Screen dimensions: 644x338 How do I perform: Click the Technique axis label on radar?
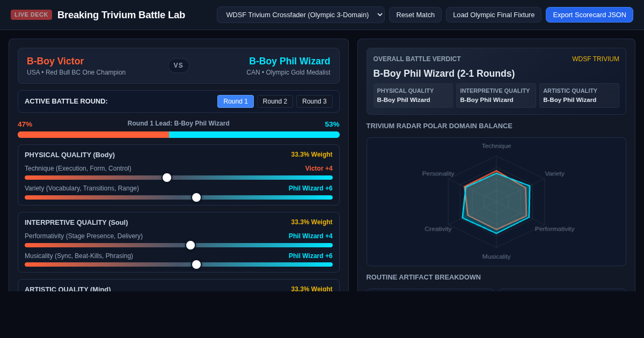tap(496, 146)
